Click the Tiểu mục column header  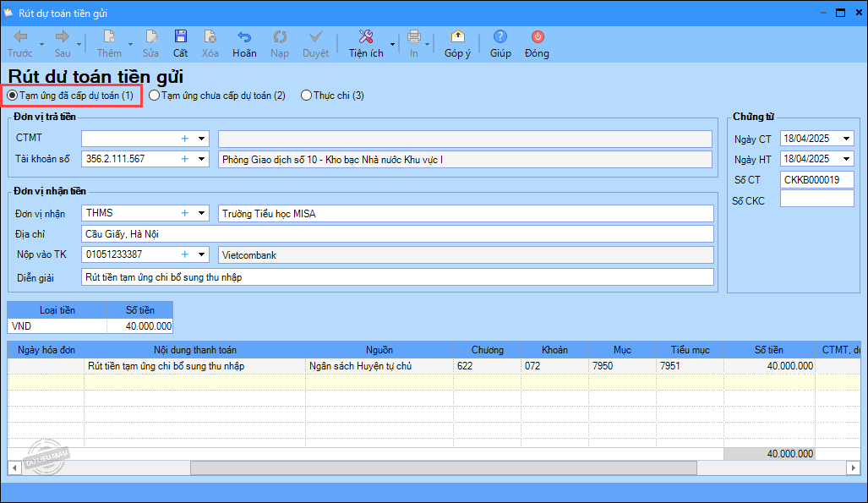coord(690,350)
